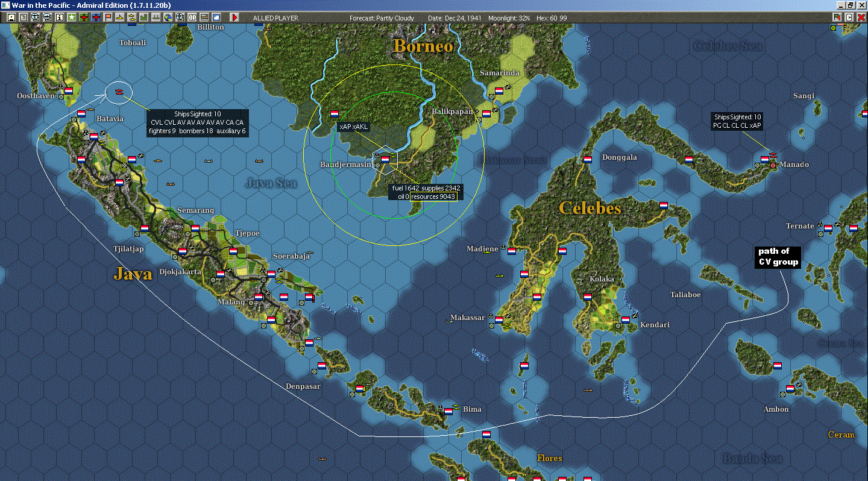868x481 pixels.
Task: Click the 'Forecast: Partly Cloudy' status text
Action: [x=382, y=18]
